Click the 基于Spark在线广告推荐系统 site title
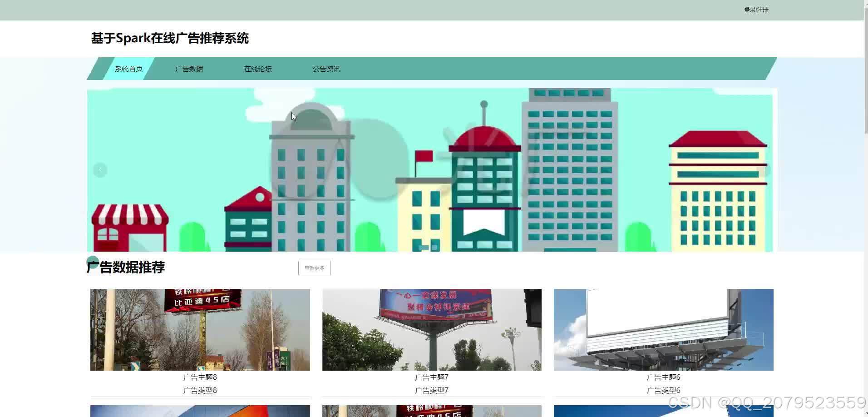 coord(170,38)
